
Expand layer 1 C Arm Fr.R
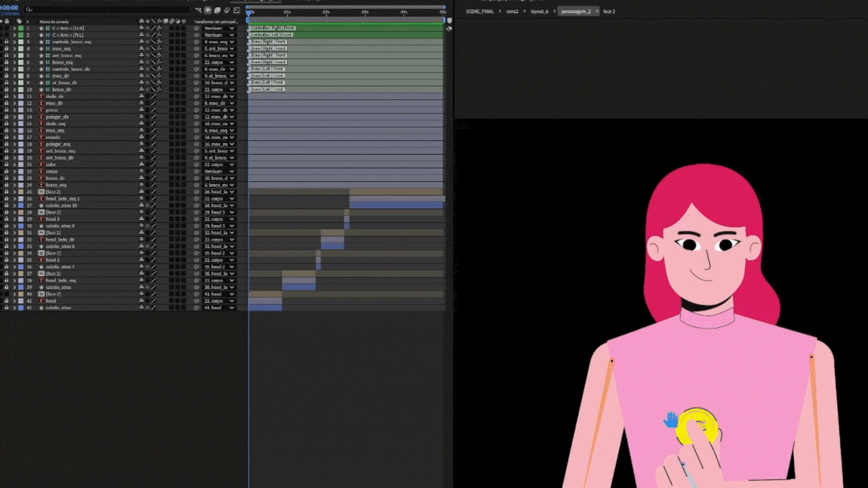click(14, 28)
